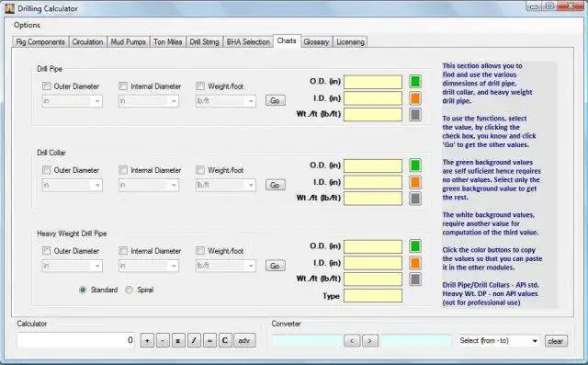Switch to Ton Miles tab

(167, 42)
